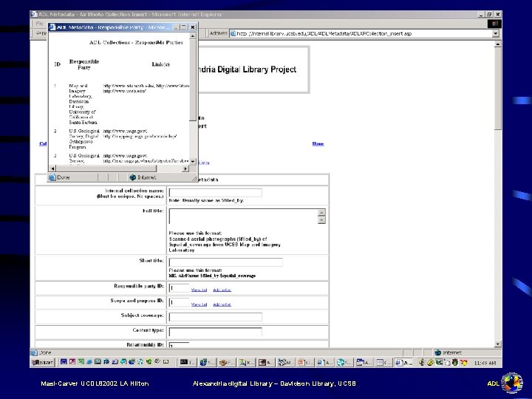Click the Done page icon in popup status bar
This screenshot has height=399, width=532.
(52, 177)
